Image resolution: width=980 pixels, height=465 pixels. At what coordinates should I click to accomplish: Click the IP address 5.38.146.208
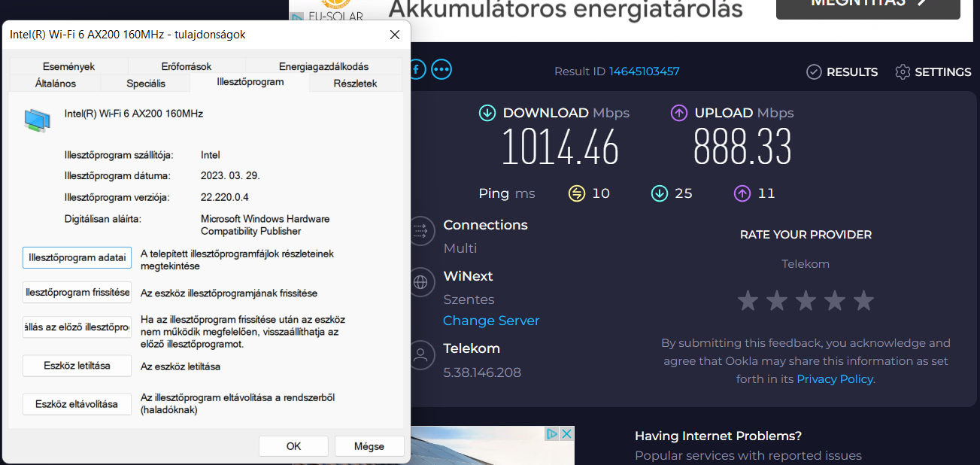482,372
